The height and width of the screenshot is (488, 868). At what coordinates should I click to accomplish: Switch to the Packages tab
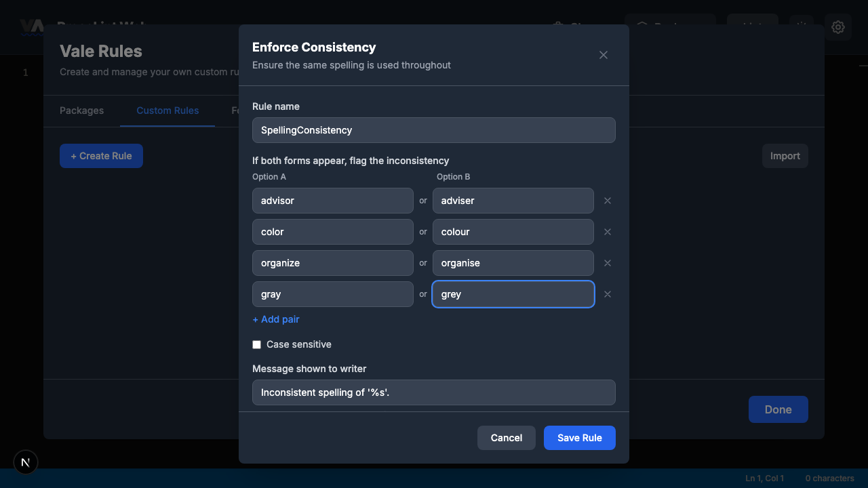[x=81, y=110]
